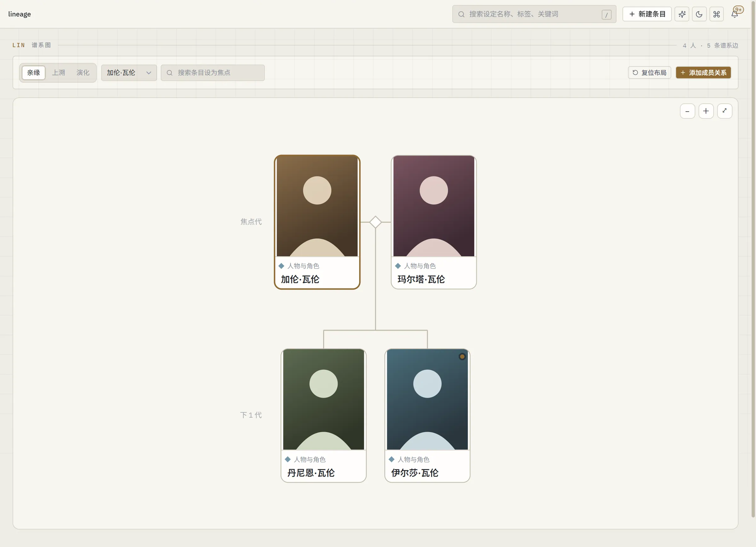This screenshot has height=547, width=756.
Task: Zoom out with the minus button
Action: pyautogui.click(x=687, y=111)
